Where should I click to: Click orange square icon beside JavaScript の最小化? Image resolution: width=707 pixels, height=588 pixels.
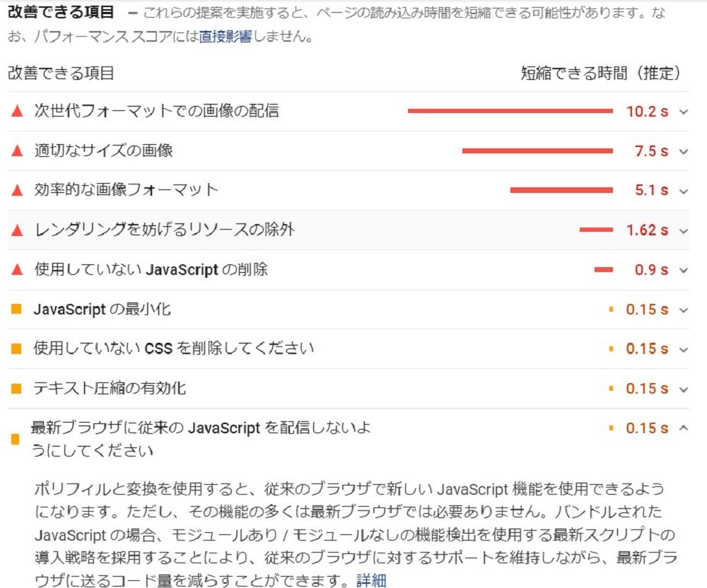(x=17, y=309)
